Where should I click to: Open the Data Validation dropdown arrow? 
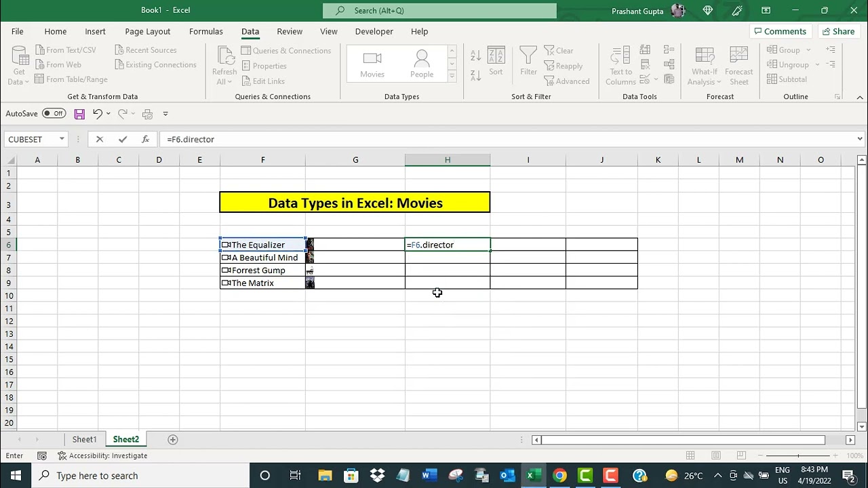click(x=656, y=79)
